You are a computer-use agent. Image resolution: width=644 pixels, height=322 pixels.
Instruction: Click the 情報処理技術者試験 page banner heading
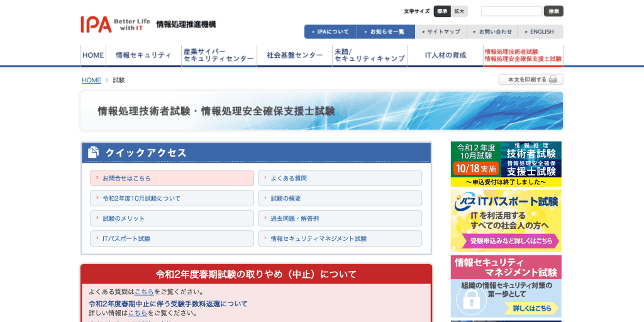pyautogui.click(x=216, y=111)
